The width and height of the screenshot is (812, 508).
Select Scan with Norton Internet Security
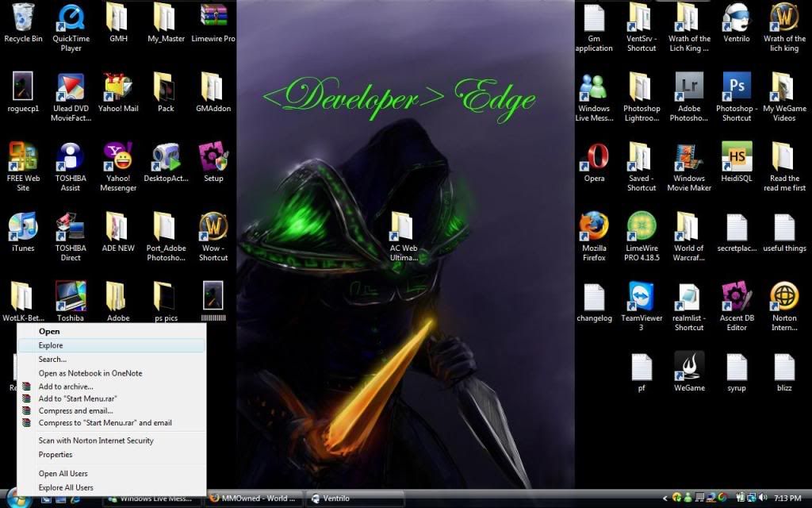[x=112, y=441]
